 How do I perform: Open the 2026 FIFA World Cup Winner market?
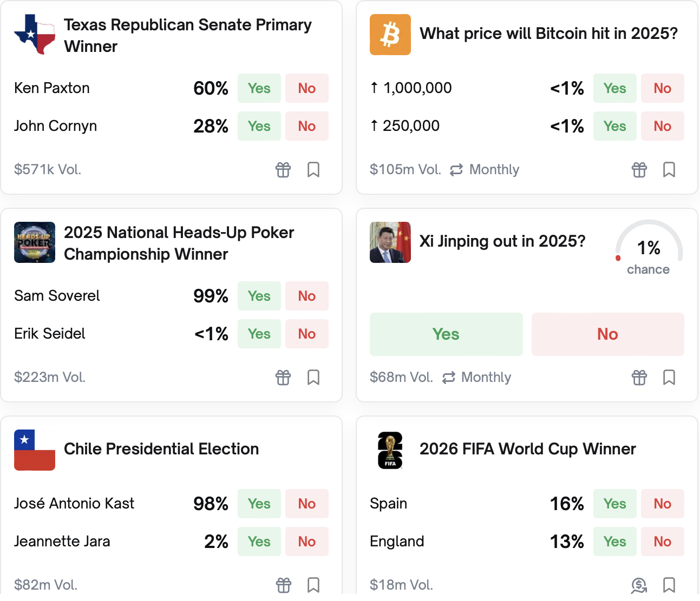[527, 449]
